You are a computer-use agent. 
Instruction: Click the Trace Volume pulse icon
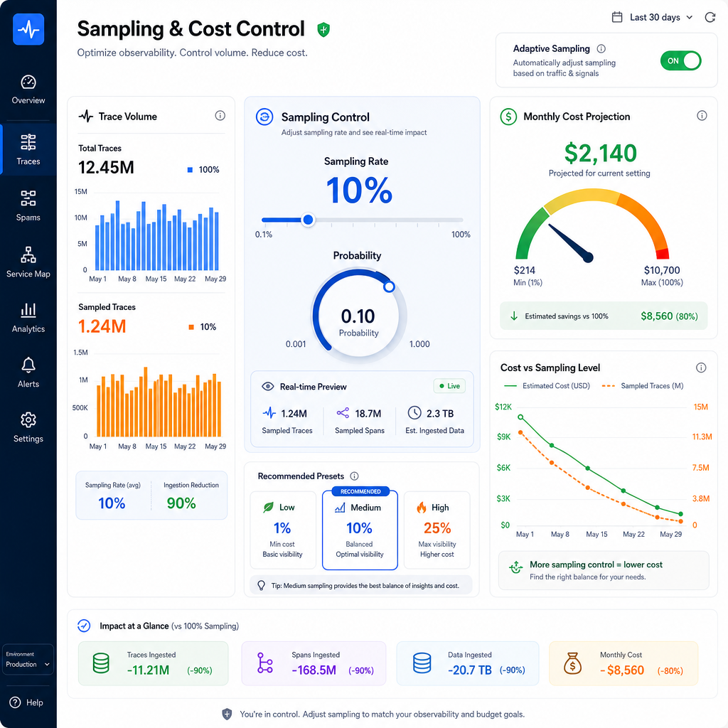[86, 116]
